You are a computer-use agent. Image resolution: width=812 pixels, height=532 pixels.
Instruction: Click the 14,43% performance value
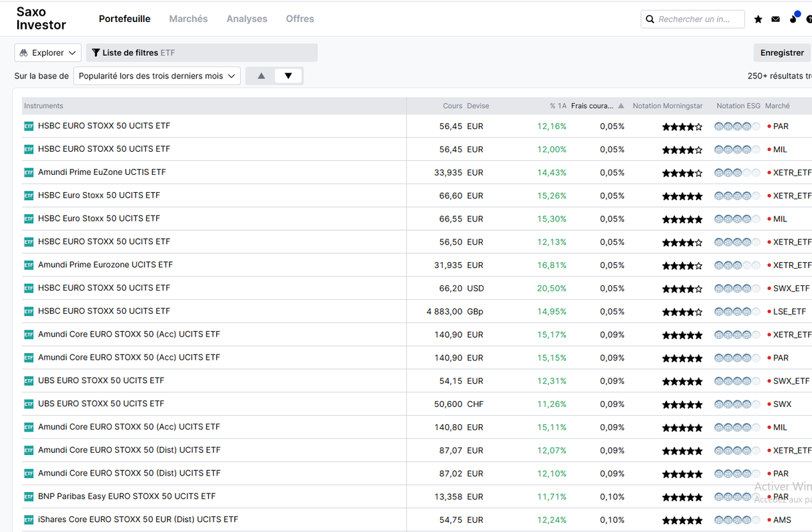[x=552, y=173]
